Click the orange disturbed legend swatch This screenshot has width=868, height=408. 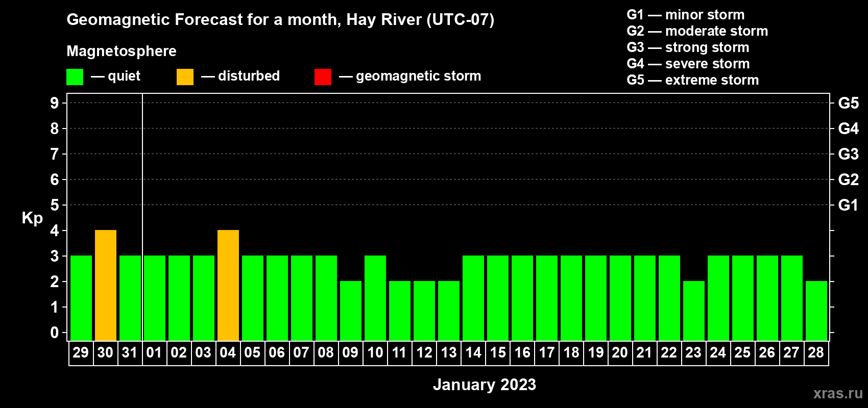click(185, 77)
